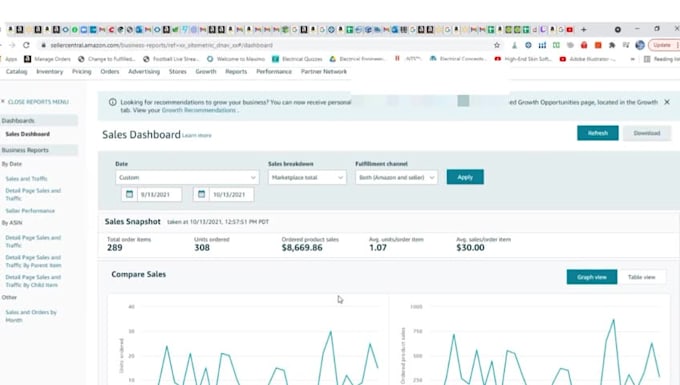Bookmark this page with the star icon
The height and width of the screenshot is (385, 680).
497,45
